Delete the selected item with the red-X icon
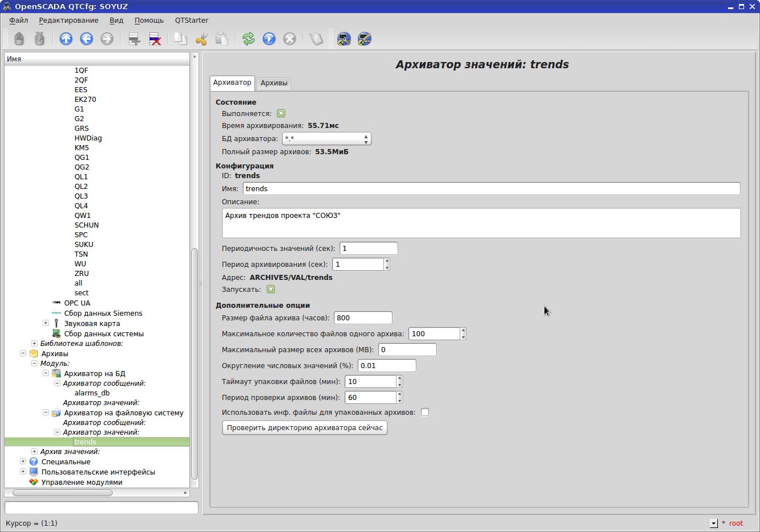760x532 pixels. tap(155, 39)
